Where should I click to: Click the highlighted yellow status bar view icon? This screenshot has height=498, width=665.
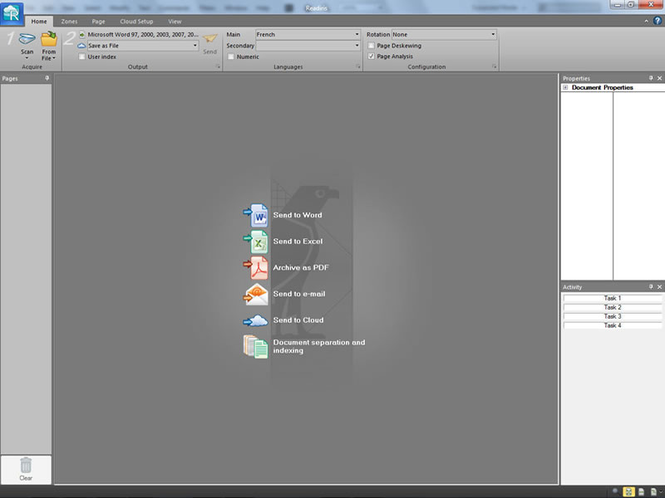[629, 492]
